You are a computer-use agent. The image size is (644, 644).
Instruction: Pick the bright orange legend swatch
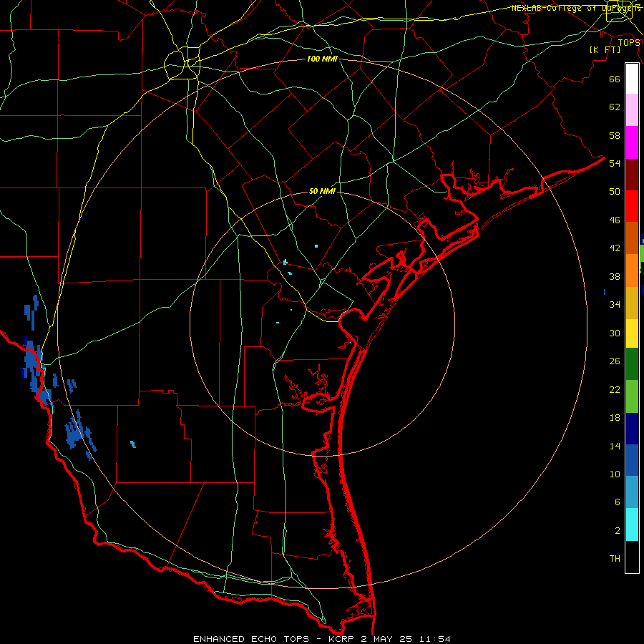point(632,270)
